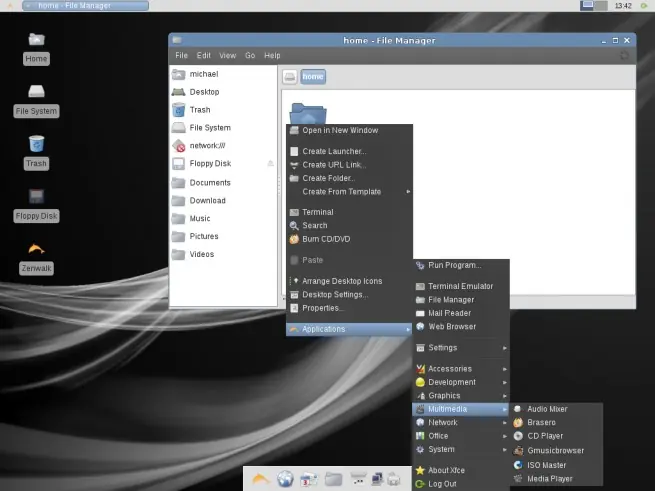Eject the Floppy Disk in sidebar
This screenshot has height=491, width=655.
tap(271, 163)
